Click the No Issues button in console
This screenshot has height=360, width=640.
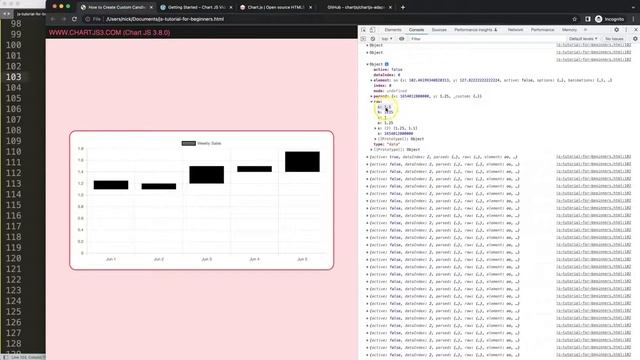pos(614,39)
